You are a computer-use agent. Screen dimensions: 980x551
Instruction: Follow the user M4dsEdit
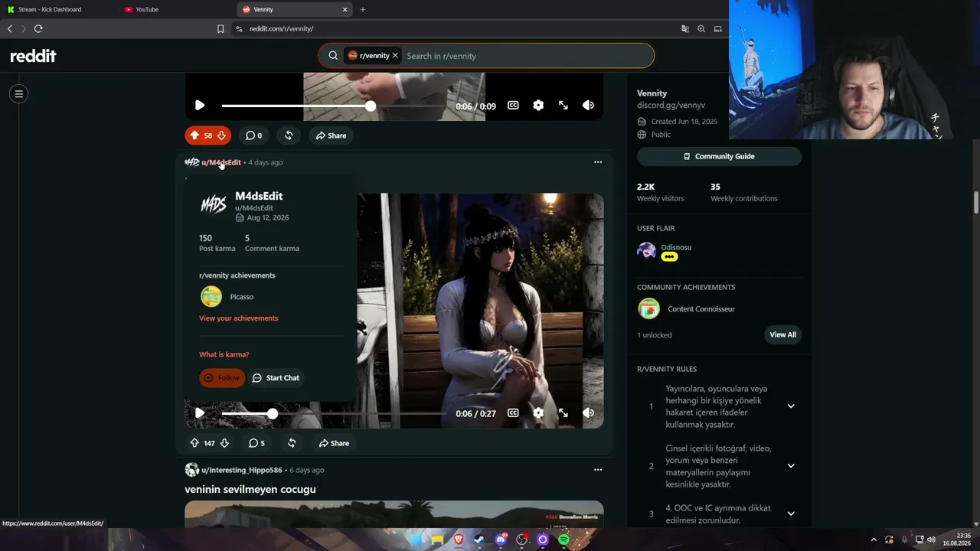[222, 378]
